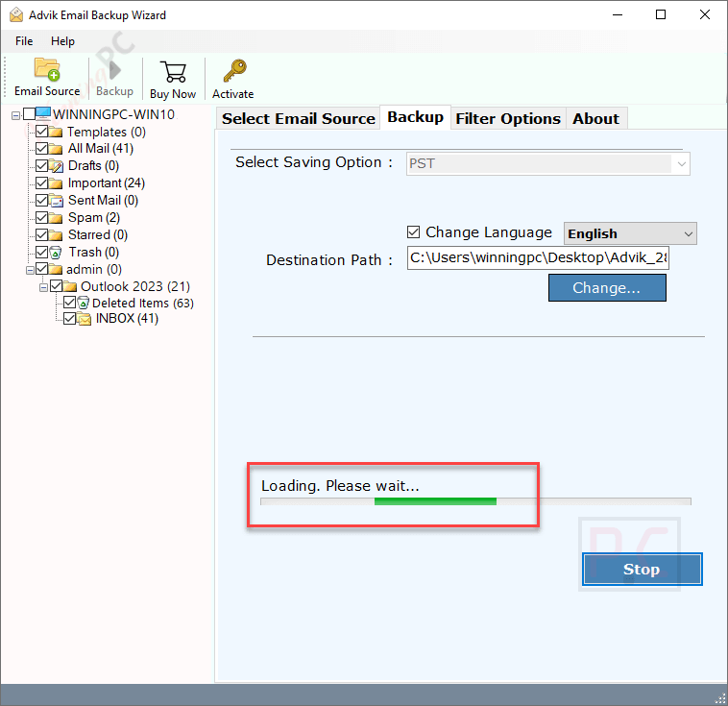Select the Deleted Items (63) label

click(x=143, y=304)
